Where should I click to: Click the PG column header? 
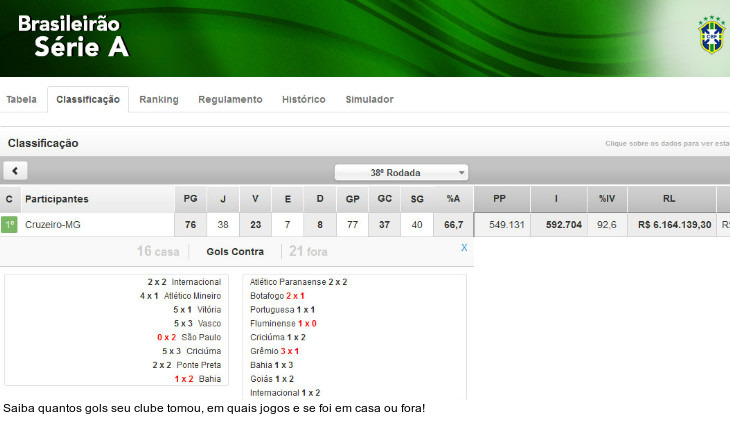point(190,199)
